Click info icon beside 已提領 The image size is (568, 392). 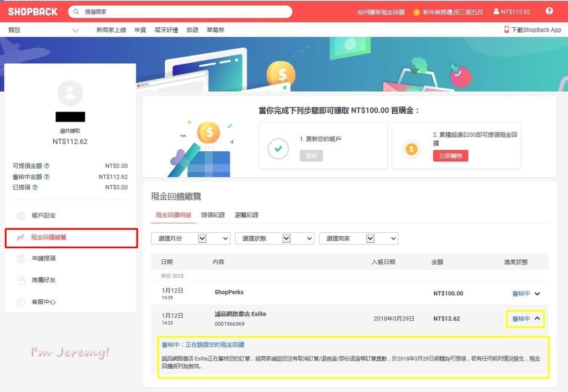pyautogui.click(x=35, y=187)
